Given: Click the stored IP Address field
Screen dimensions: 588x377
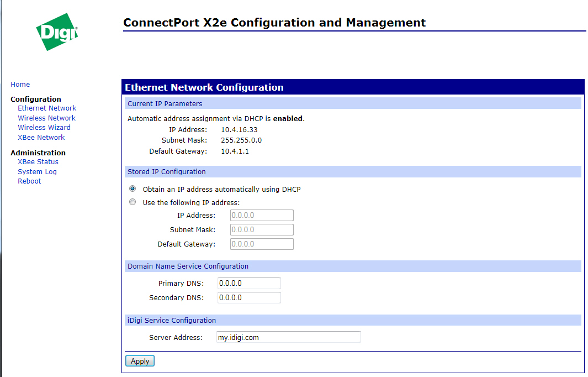Looking at the screenshot, I should click(x=262, y=216).
